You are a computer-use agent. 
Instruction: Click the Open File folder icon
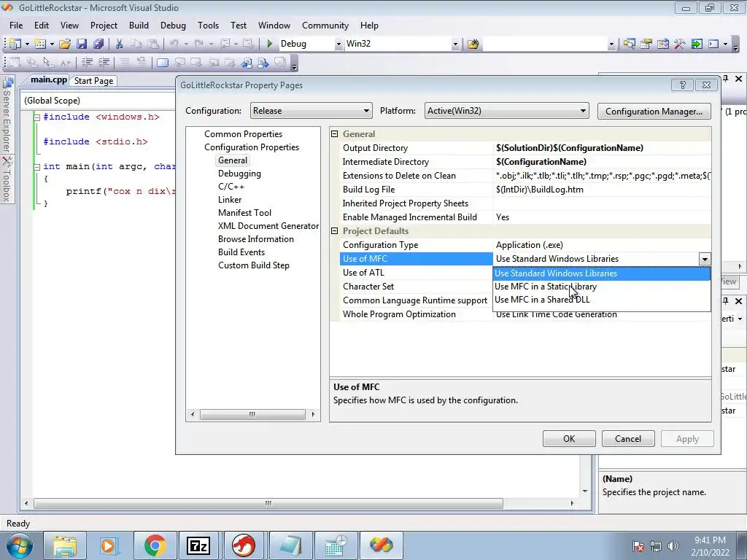(65, 44)
